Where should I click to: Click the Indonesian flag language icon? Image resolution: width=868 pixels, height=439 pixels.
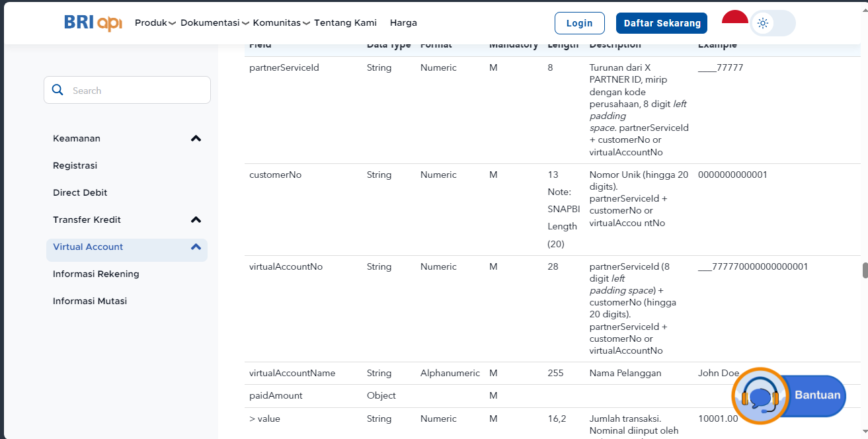pos(734,18)
